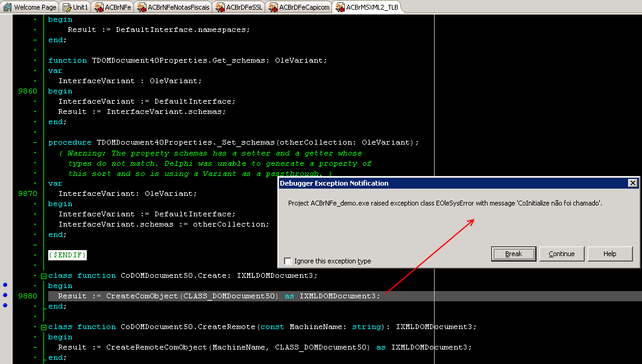
Task: Switch to the Welcome Page tab
Action: 30,7
